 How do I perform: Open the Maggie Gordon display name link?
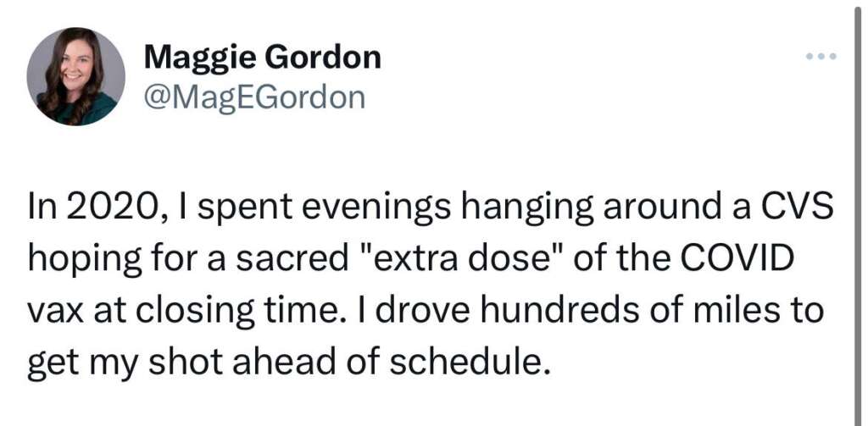pos(263,58)
